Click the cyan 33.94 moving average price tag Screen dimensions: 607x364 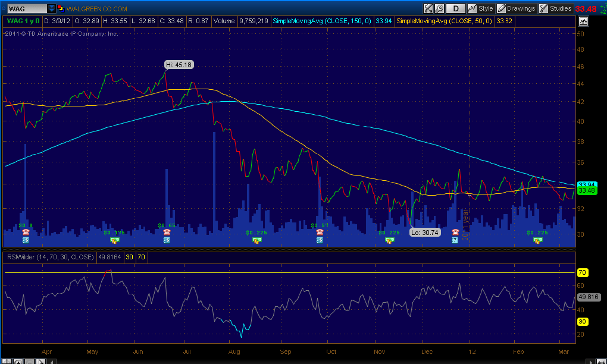587,184
